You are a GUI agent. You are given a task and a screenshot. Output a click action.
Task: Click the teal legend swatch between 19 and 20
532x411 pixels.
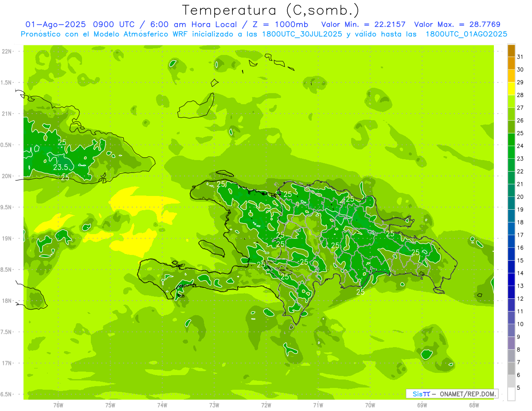511,203
